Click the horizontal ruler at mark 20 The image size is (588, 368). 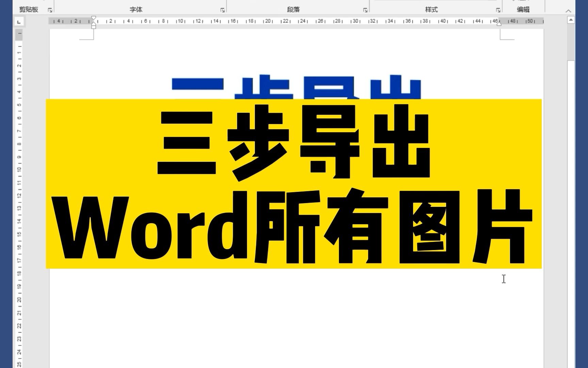[x=268, y=21]
